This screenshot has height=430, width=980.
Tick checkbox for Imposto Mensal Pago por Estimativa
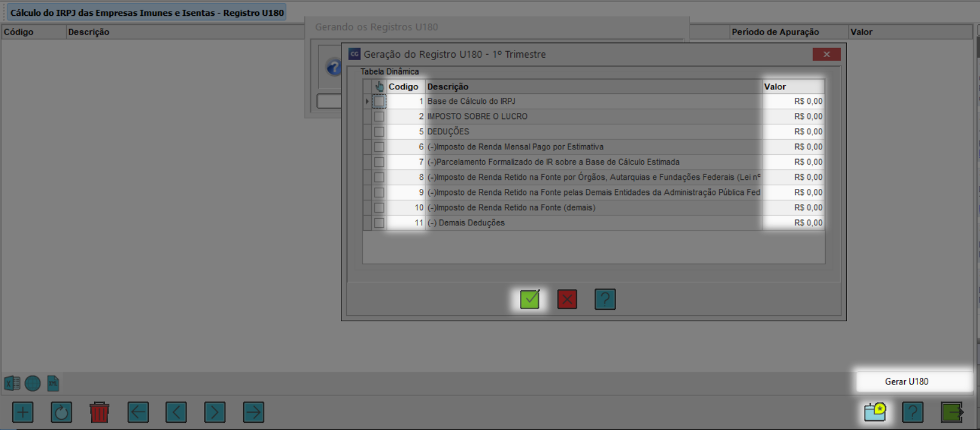coord(379,147)
